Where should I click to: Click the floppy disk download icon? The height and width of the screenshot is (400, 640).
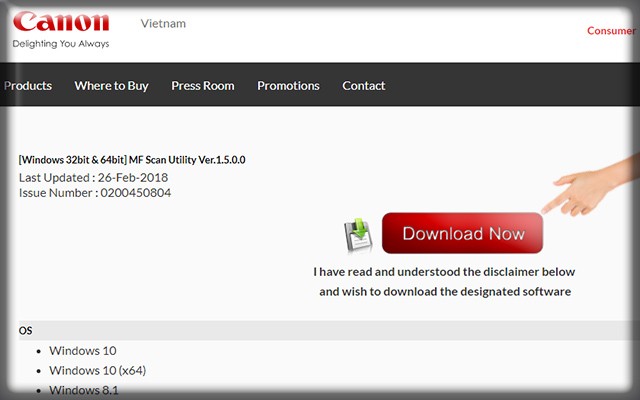pyautogui.click(x=358, y=234)
